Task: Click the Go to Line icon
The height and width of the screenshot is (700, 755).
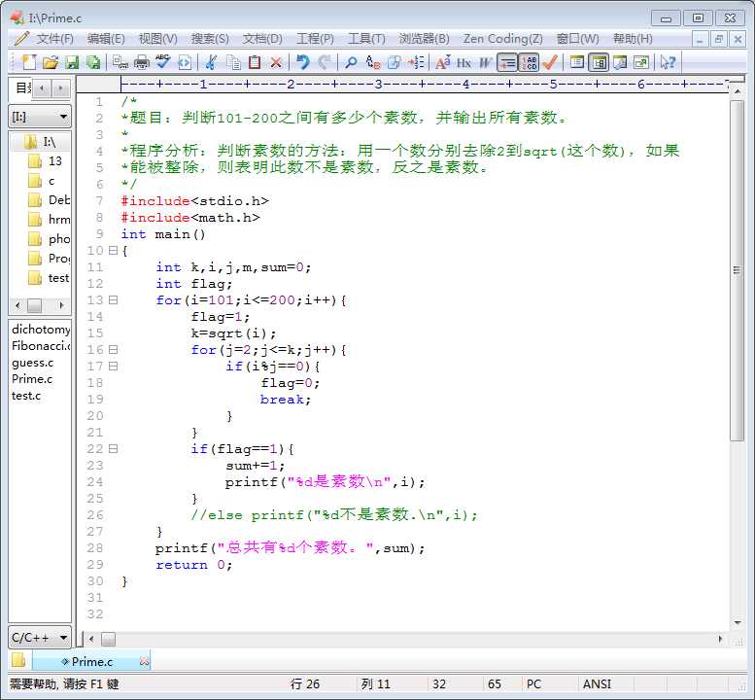Action: pos(416,62)
